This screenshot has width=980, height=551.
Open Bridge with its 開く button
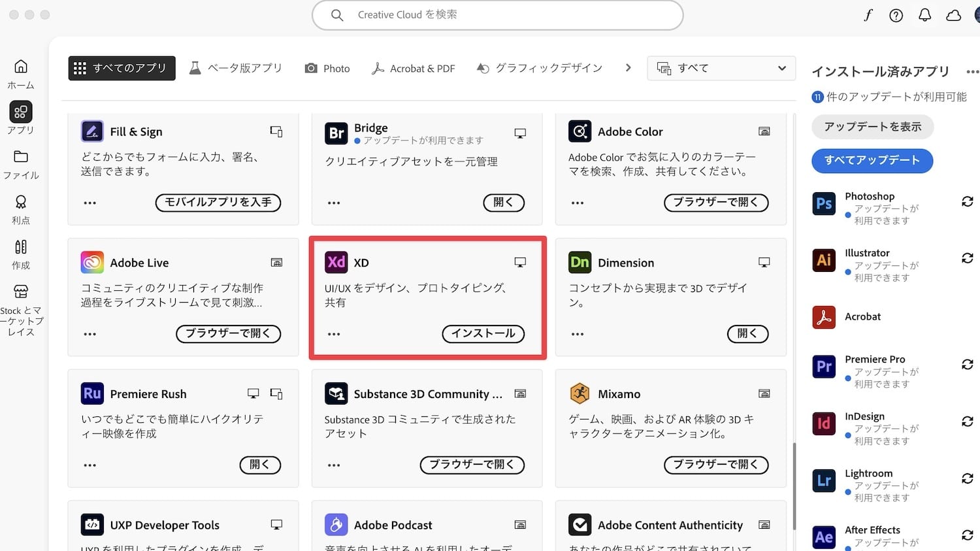[x=504, y=203]
